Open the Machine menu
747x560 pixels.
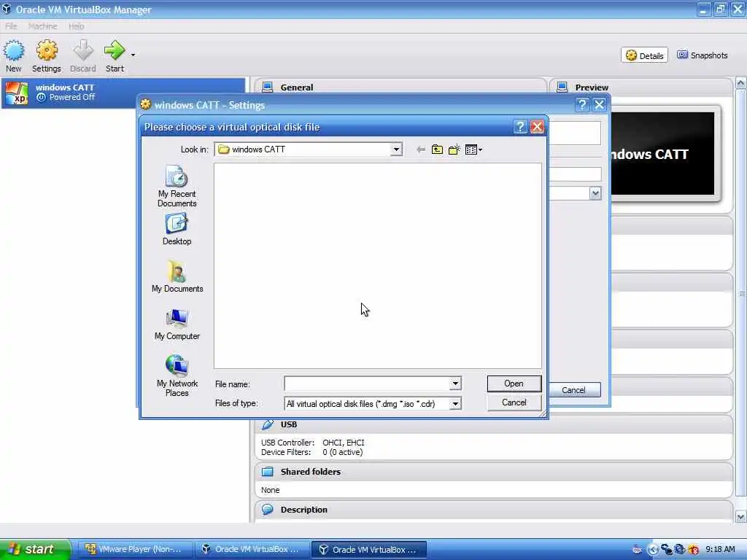(x=42, y=26)
